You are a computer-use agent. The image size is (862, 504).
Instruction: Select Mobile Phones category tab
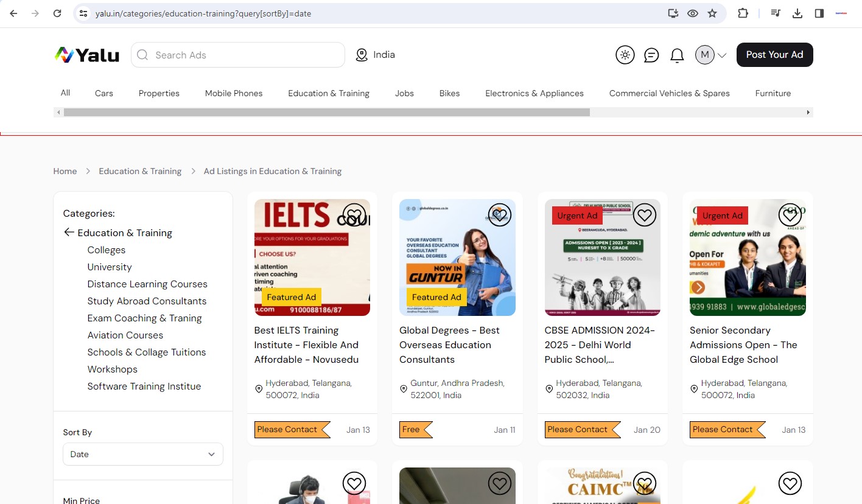234,93
